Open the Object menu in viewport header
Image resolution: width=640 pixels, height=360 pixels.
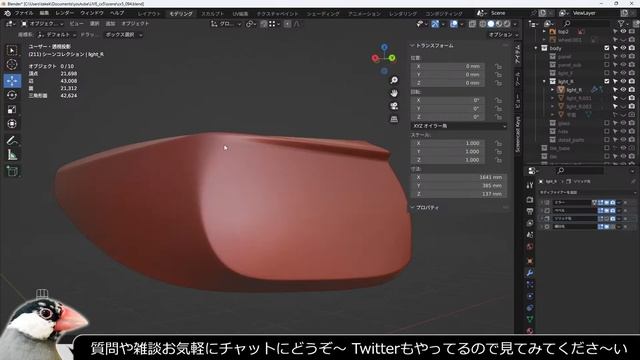click(135, 24)
